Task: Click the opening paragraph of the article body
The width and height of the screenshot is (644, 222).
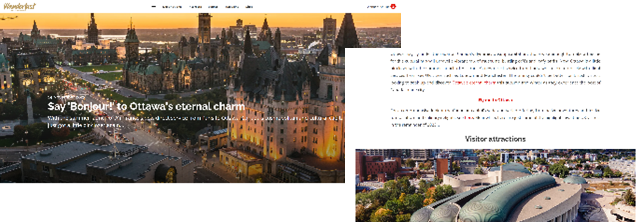Action: pos(495,72)
